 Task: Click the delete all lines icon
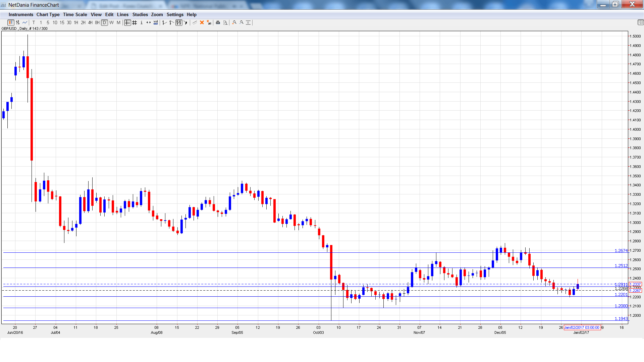tap(209, 23)
